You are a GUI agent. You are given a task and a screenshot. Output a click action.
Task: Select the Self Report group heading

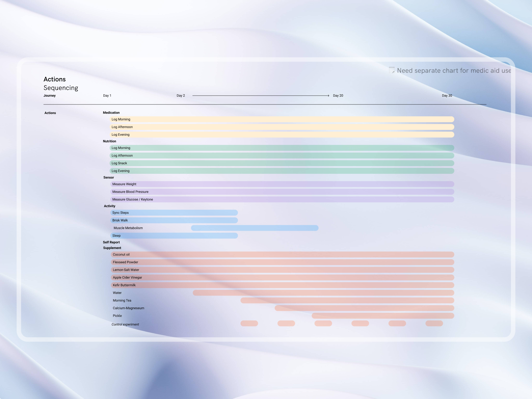(x=111, y=242)
